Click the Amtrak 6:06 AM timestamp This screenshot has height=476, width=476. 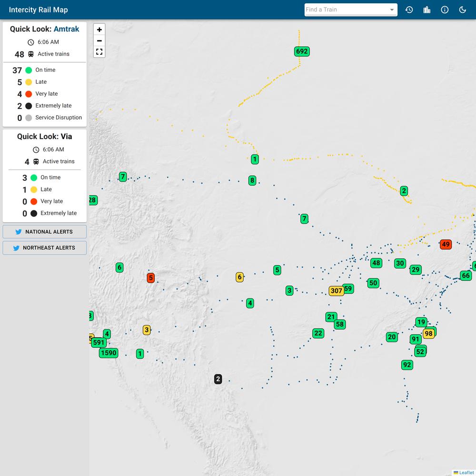pyautogui.click(x=48, y=42)
